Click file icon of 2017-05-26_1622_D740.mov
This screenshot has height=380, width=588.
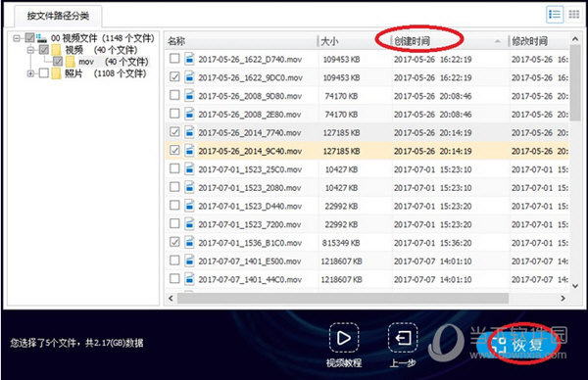(190, 59)
